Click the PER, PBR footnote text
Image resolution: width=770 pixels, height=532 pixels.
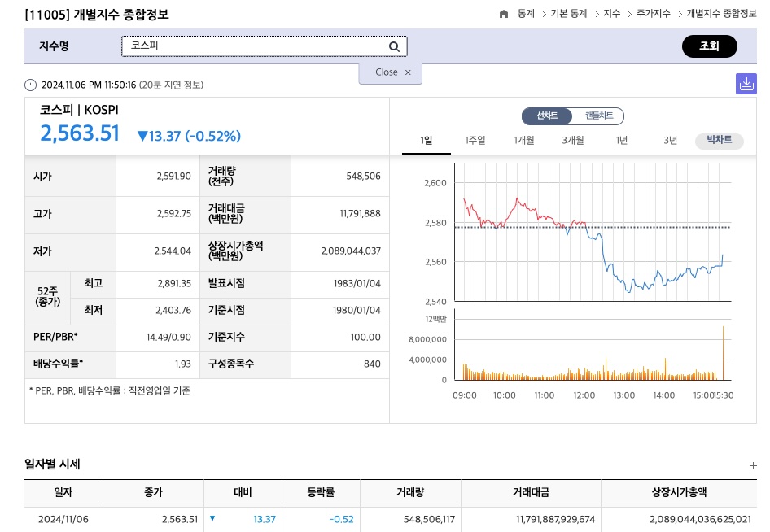(x=110, y=391)
